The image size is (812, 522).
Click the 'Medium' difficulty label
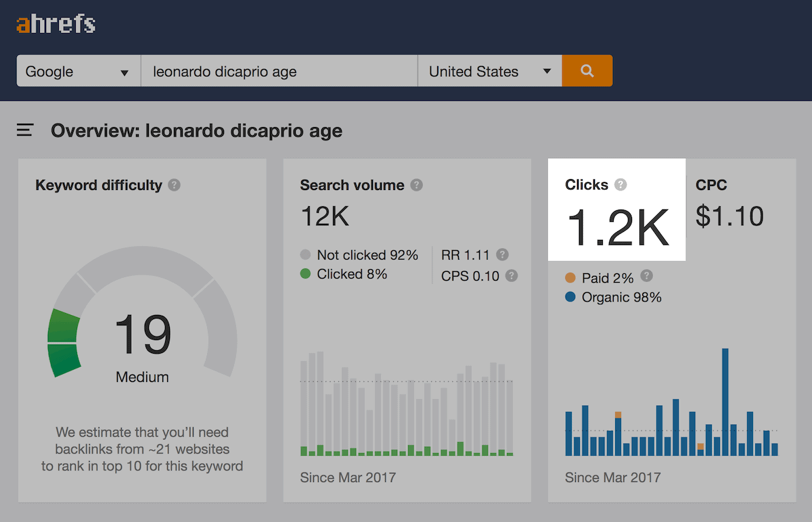(x=142, y=377)
